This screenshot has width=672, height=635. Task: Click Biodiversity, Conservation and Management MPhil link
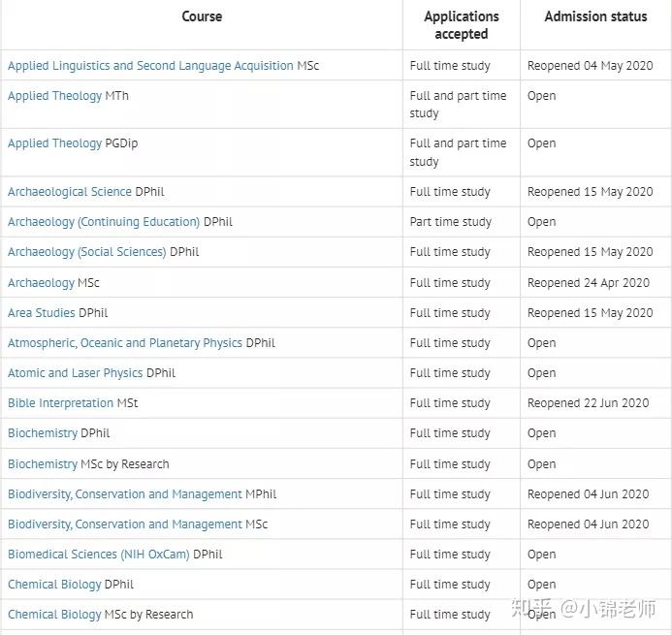tap(125, 494)
